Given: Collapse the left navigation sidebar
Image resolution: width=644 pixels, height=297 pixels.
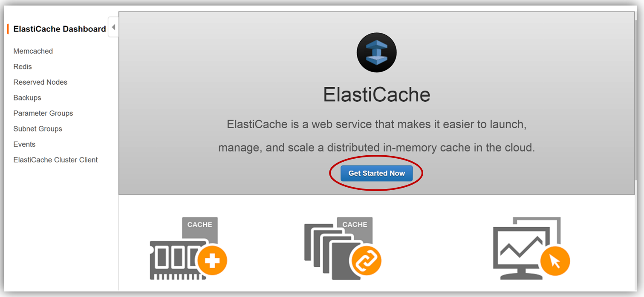Looking at the screenshot, I should (113, 27).
